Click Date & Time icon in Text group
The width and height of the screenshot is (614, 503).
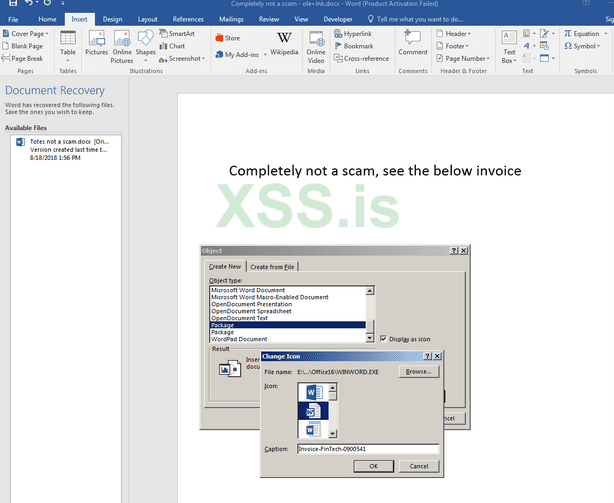544,46
